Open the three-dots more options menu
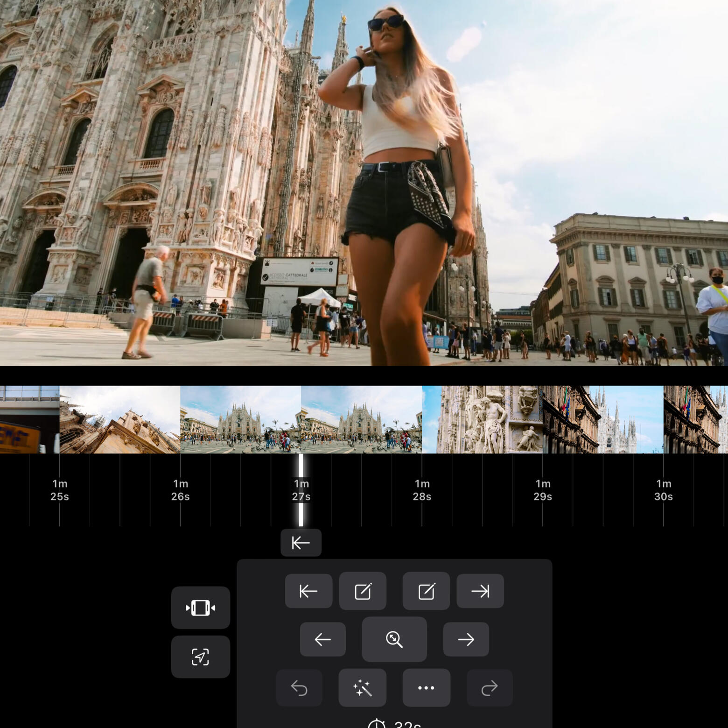 (x=426, y=688)
